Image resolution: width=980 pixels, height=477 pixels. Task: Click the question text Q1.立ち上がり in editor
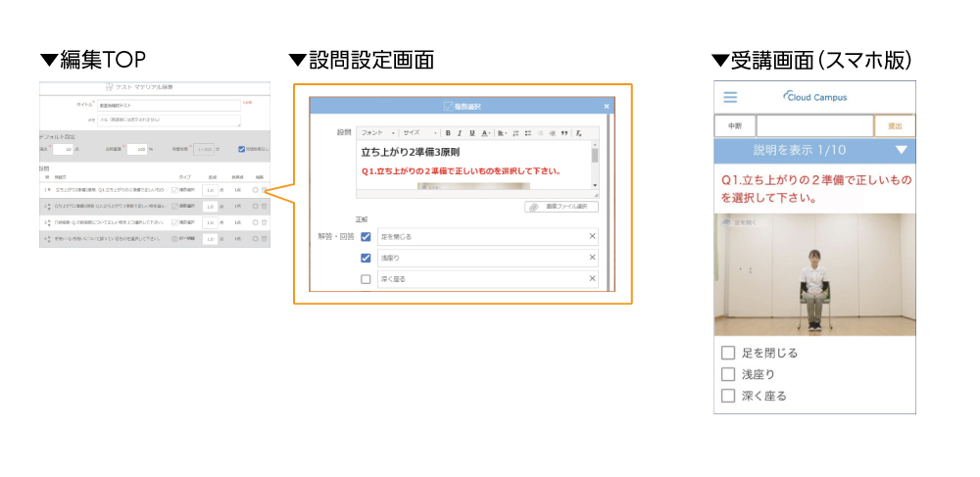[461, 171]
